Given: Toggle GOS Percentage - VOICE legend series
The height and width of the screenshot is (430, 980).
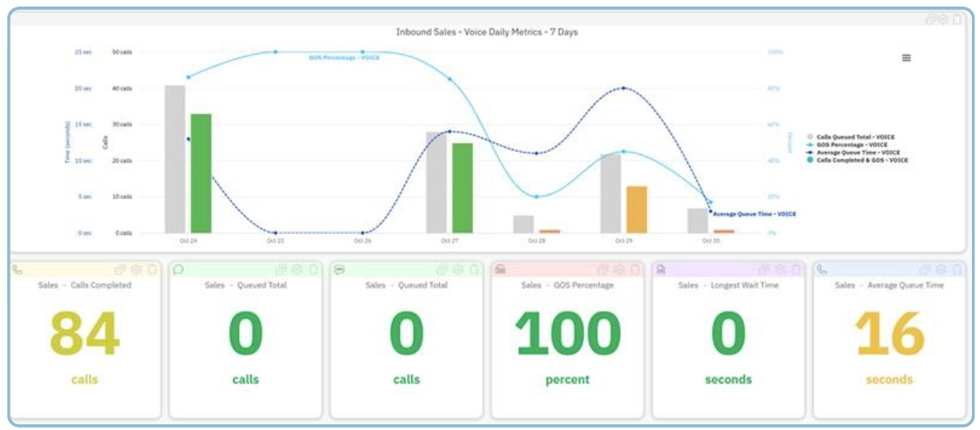Looking at the screenshot, I should coord(851,144).
